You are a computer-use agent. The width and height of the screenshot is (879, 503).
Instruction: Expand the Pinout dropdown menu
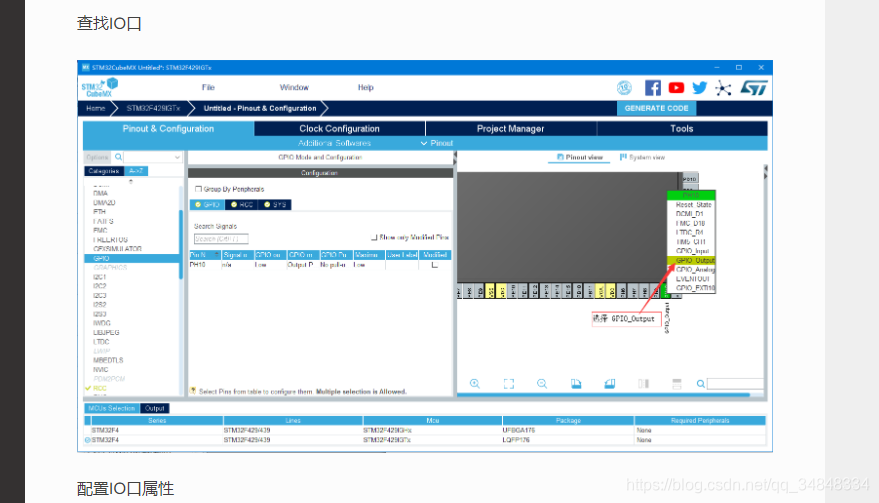click(x=437, y=144)
